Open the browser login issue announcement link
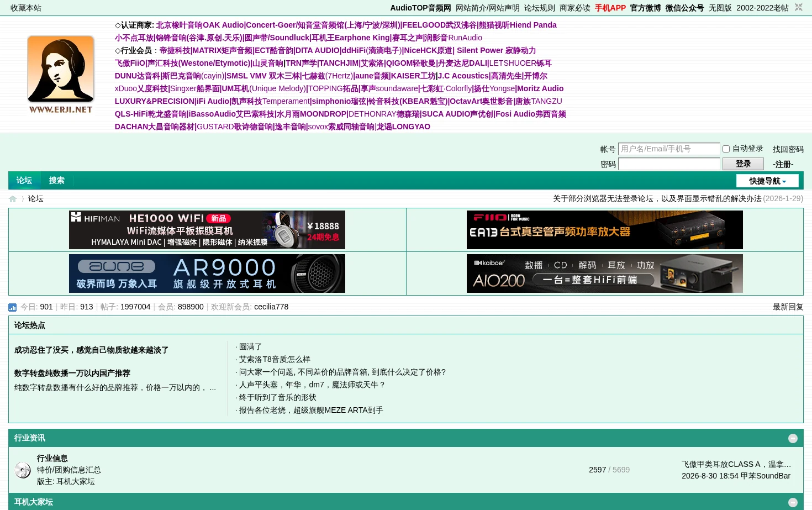The height and width of the screenshot is (510, 812). pos(657,198)
